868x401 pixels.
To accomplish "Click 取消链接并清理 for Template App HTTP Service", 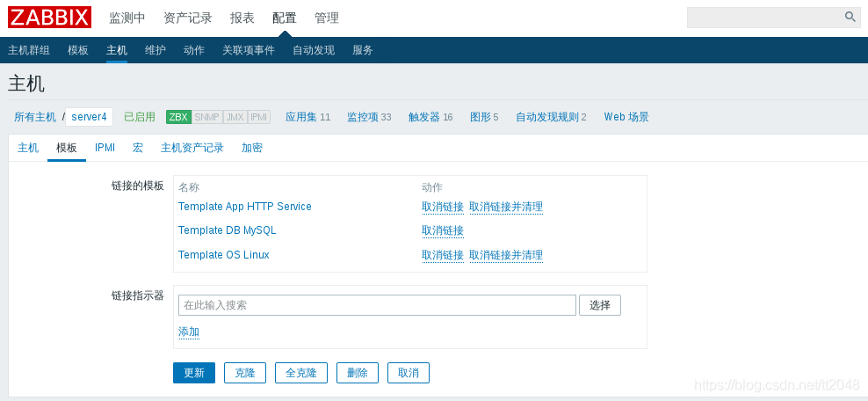I will [506, 208].
